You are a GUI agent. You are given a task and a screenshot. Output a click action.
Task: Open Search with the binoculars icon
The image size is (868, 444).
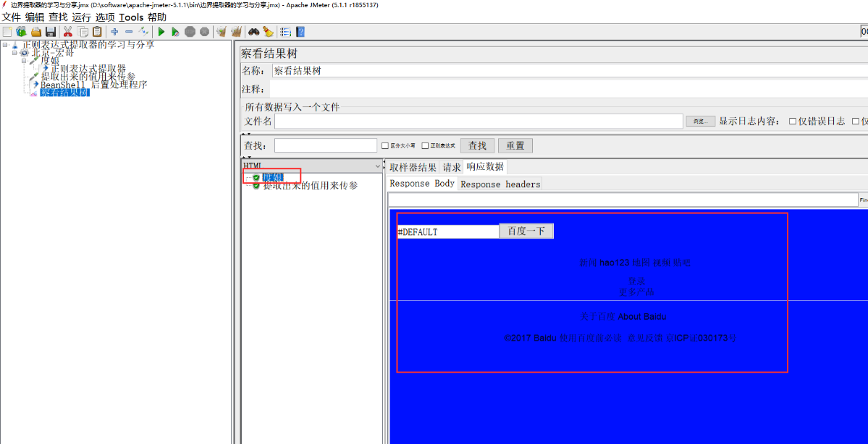[254, 32]
